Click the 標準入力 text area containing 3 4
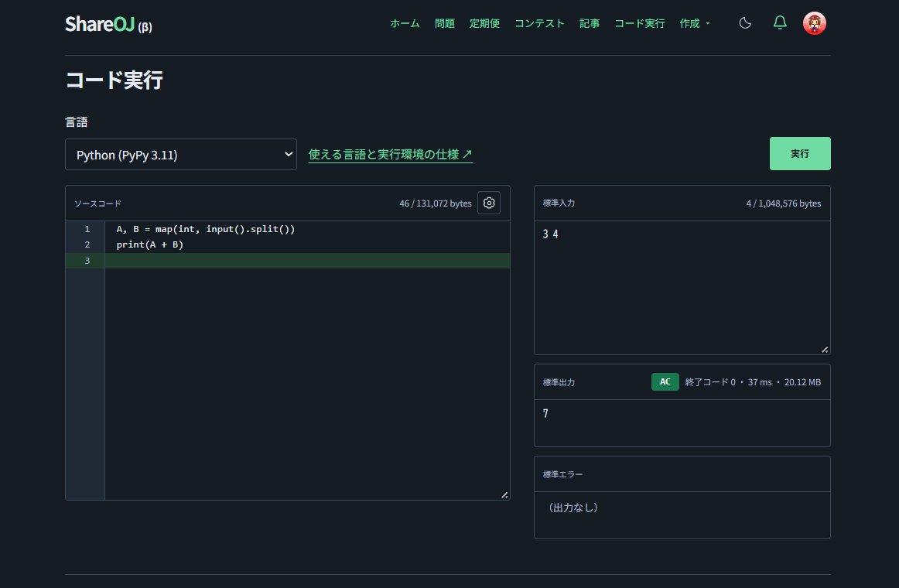The height and width of the screenshot is (588, 899). click(x=682, y=288)
